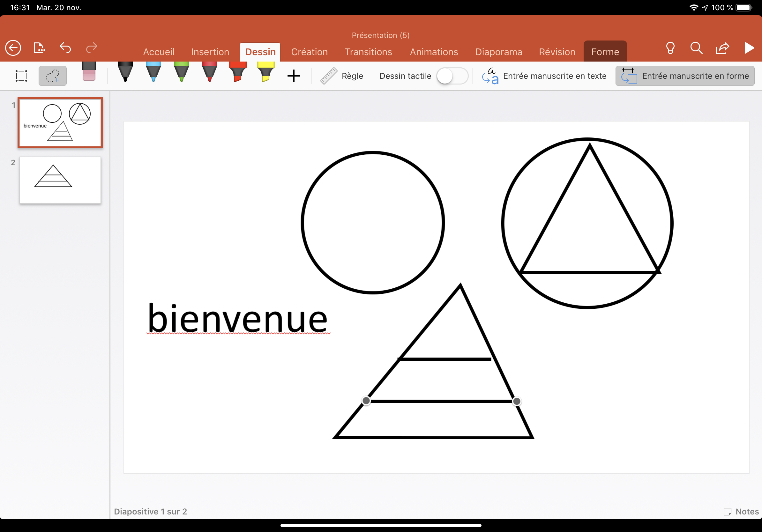Click Entrée manuscrite en texte
Viewport: 762px width, 532px height.
[544, 76]
